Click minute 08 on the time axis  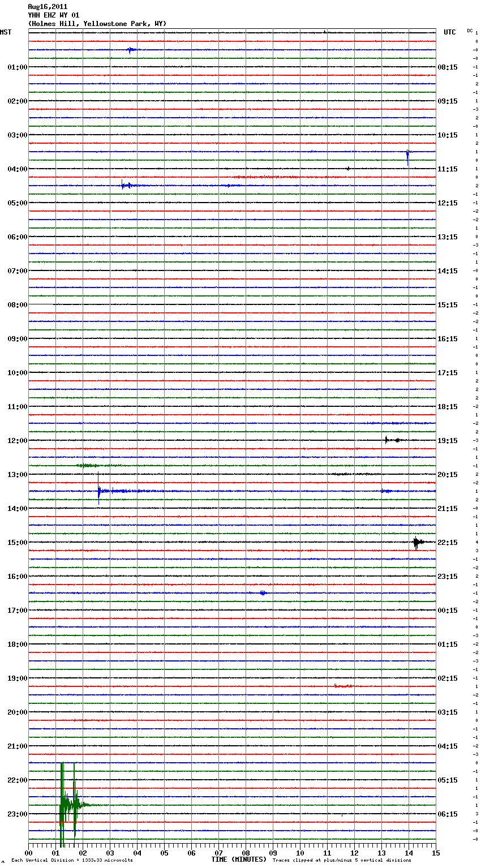[246, 853]
